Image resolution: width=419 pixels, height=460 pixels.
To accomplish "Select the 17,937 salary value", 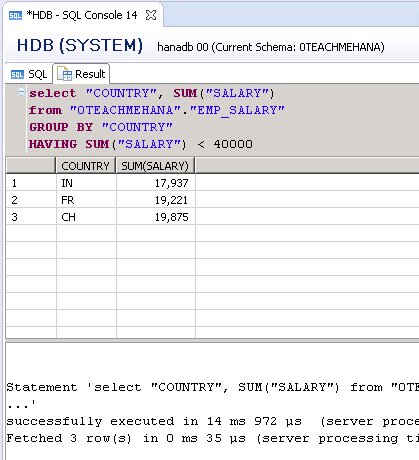I will (156, 183).
